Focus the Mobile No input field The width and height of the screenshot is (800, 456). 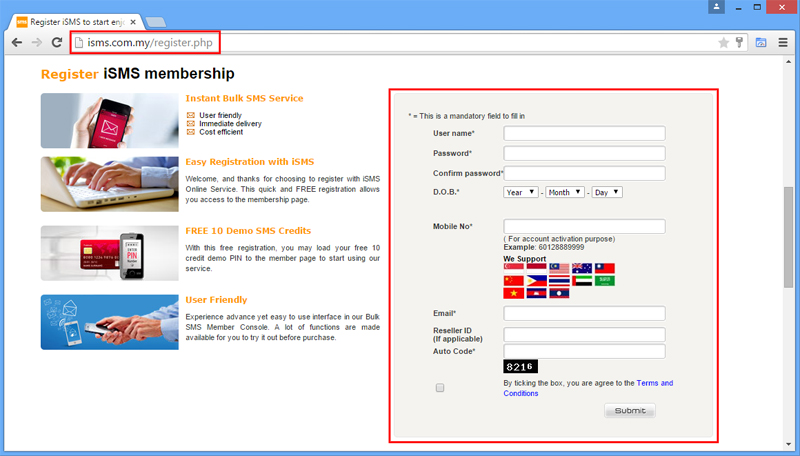[x=584, y=226]
